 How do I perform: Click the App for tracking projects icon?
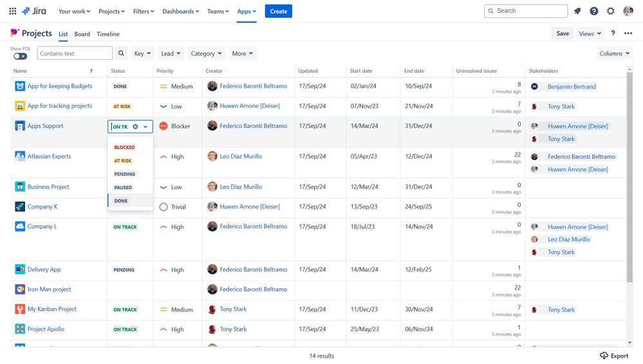[x=20, y=105]
